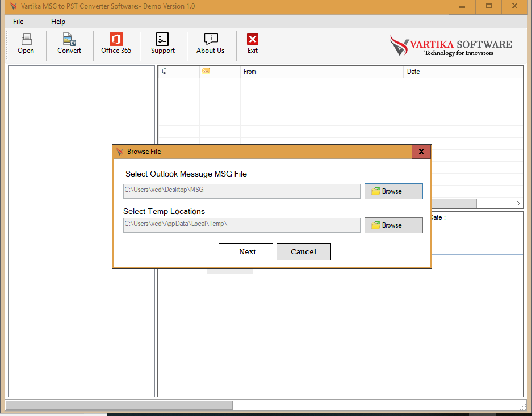The image size is (532, 416).
Task: Open the About Us info icon
Action: point(210,44)
